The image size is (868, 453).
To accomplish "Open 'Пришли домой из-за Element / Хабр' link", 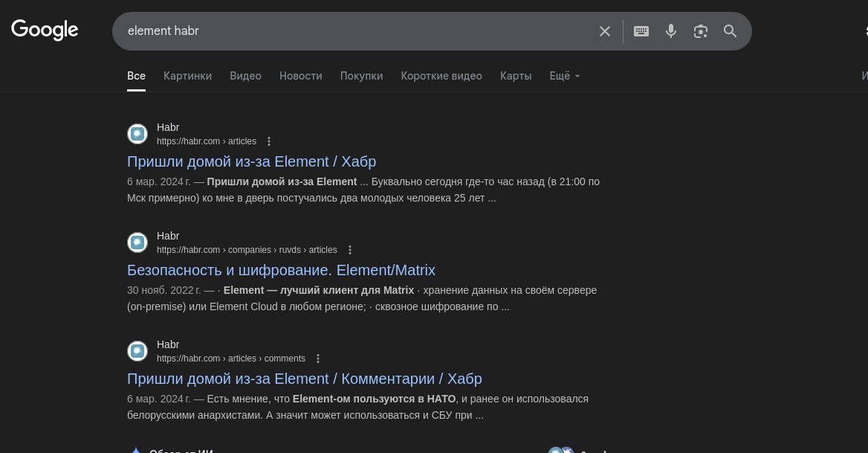I will [x=251, y=161].
